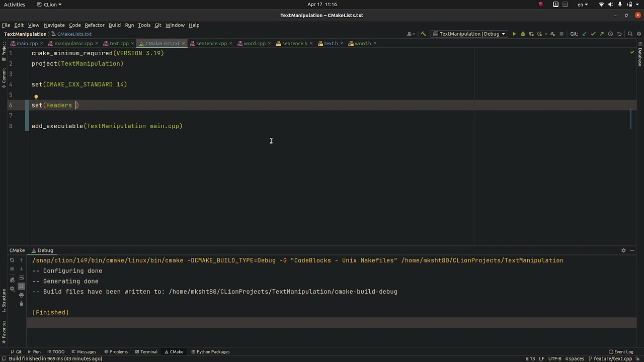Viewport: 644px width, 362px height.
Task: Open the en keyboard layout dropdown
Action: 582,5
